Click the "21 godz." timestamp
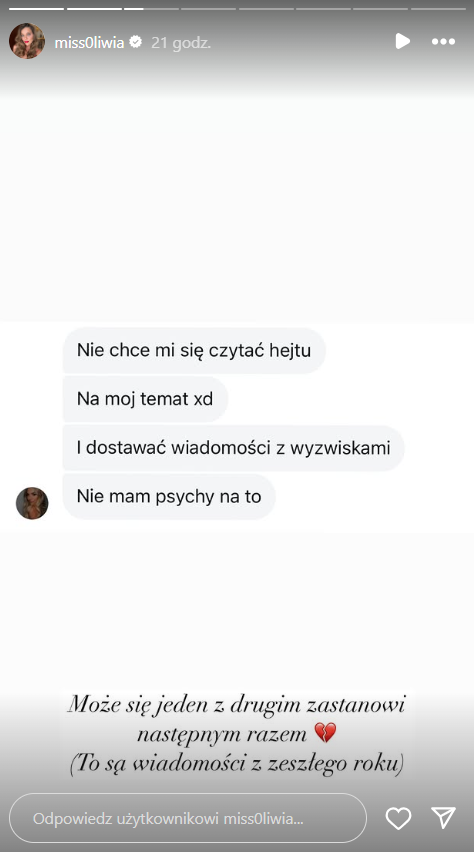This screenshot has height=852, width=474. point(181,42)
